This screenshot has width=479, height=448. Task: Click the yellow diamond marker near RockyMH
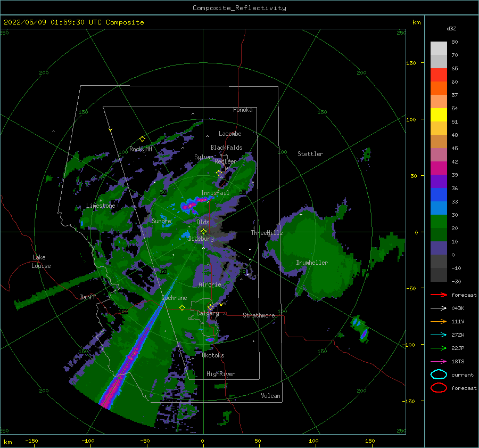pos(142,139)
